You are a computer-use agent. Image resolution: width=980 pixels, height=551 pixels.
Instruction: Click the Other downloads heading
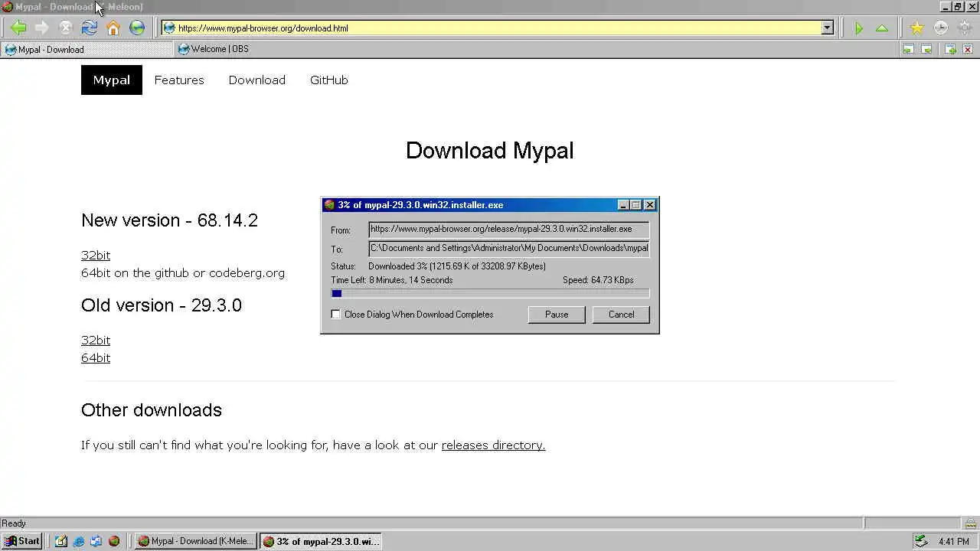click(x=152, y=410)
